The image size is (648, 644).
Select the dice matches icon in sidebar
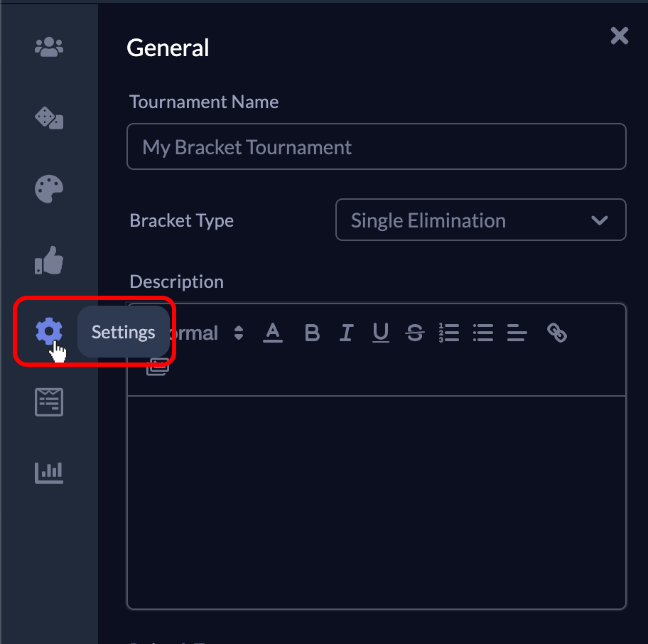click(48, 118)
